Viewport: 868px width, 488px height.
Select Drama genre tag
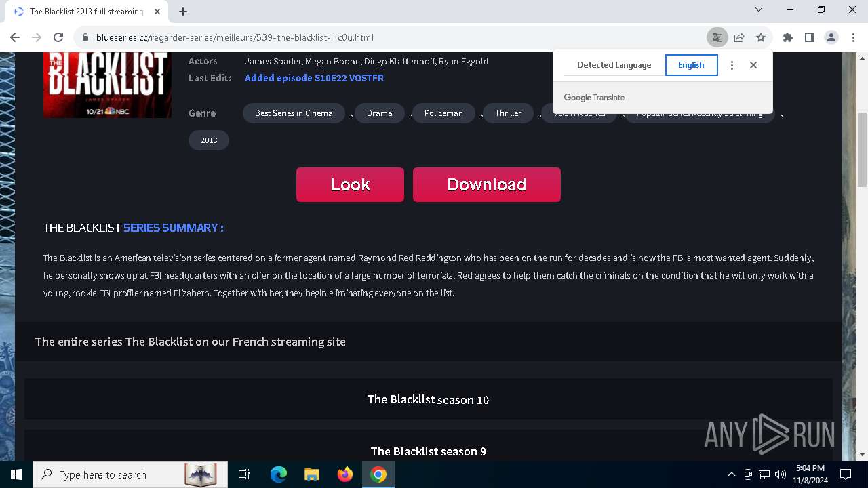pos(379,113)
